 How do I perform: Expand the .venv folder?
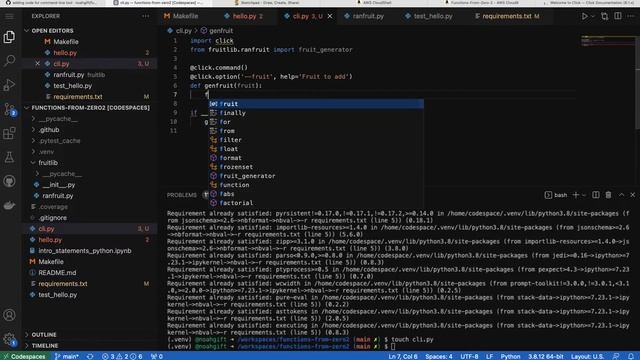[47, 152]
